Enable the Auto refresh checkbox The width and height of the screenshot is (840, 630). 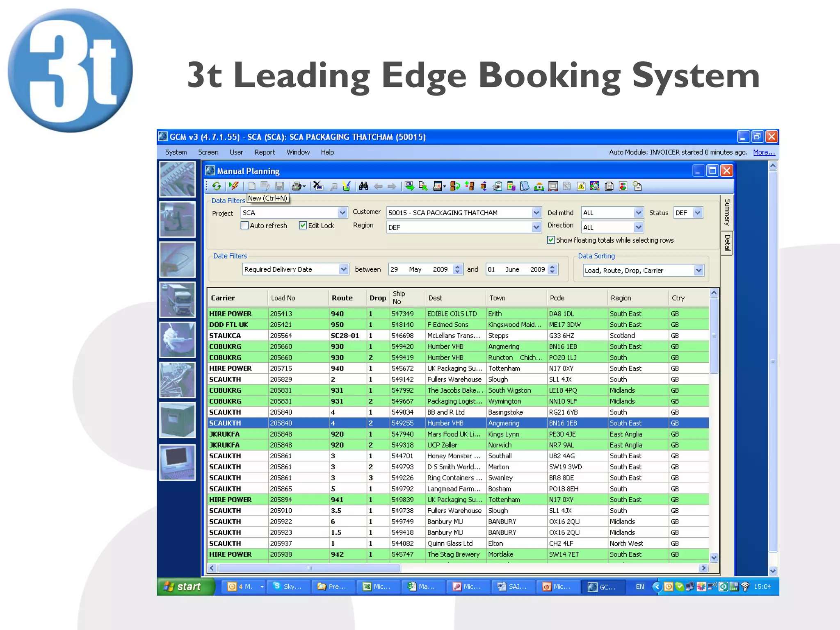pos(244,225)
